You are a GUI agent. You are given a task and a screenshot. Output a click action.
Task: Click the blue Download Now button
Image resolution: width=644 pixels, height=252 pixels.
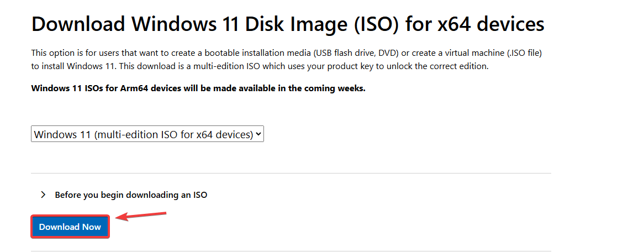click(x=70, y=227)
